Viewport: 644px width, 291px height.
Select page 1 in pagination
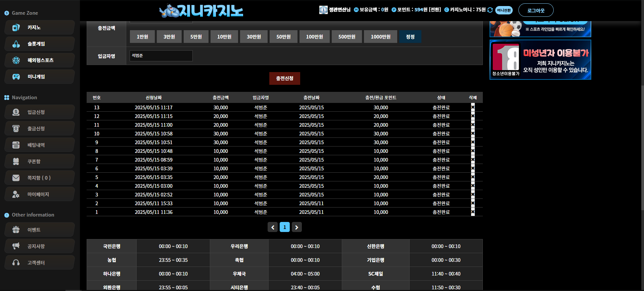click(x=284, y=227)
